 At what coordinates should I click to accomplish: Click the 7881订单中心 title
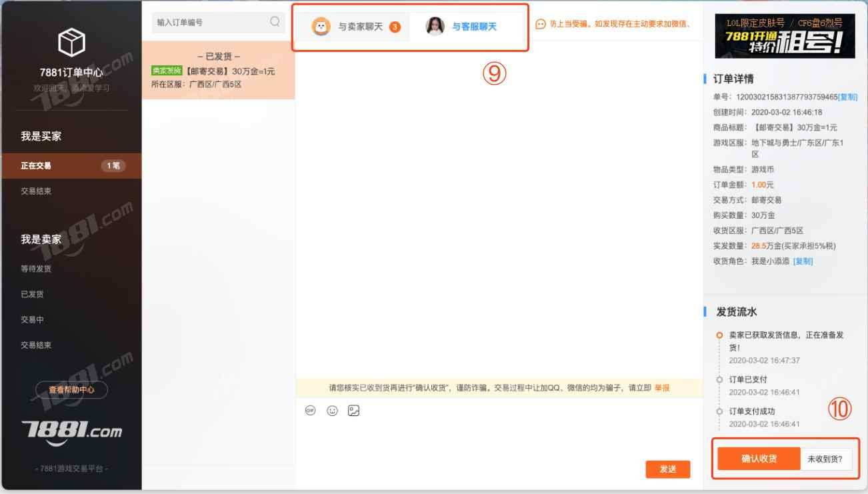(71, 73)
